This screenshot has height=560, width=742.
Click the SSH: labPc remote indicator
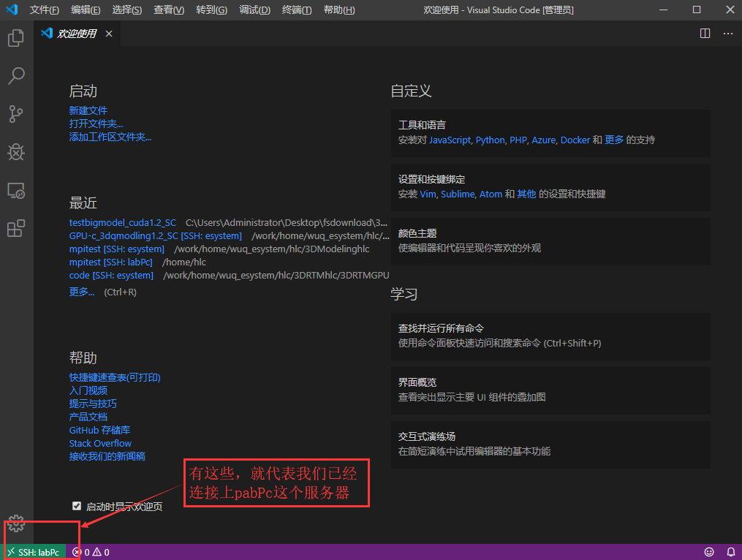point(34,552)
